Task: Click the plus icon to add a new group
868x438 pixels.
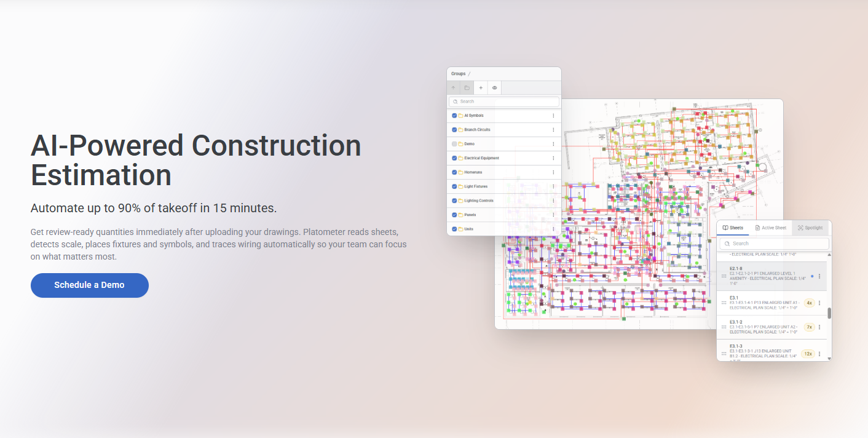Action: pos(480,88)
